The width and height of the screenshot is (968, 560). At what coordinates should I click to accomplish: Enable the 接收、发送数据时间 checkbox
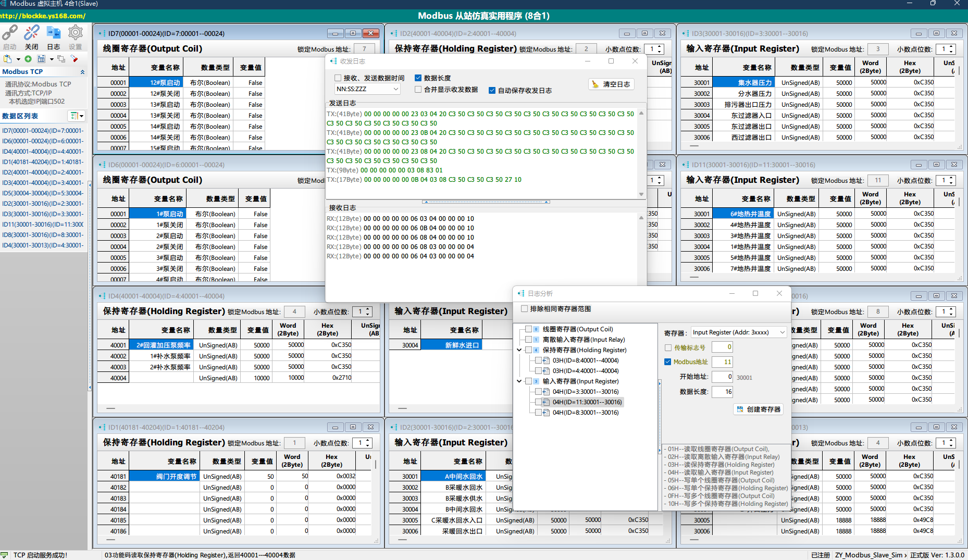click(338, 78)
